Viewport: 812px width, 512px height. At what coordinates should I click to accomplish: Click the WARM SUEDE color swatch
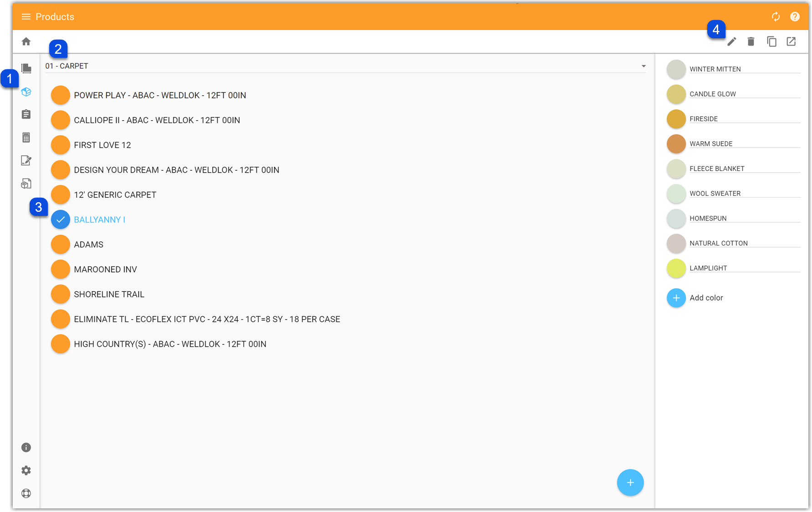676,144
